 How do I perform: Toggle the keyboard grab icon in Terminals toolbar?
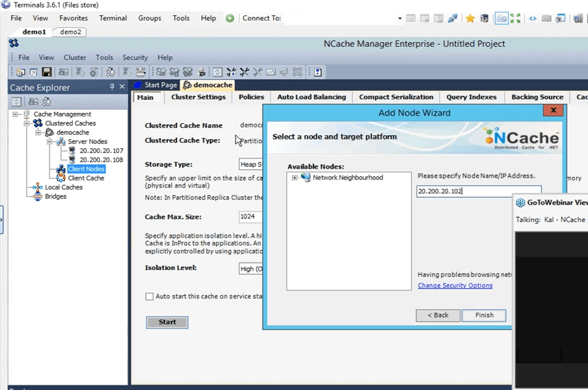(x=501, y=18)
